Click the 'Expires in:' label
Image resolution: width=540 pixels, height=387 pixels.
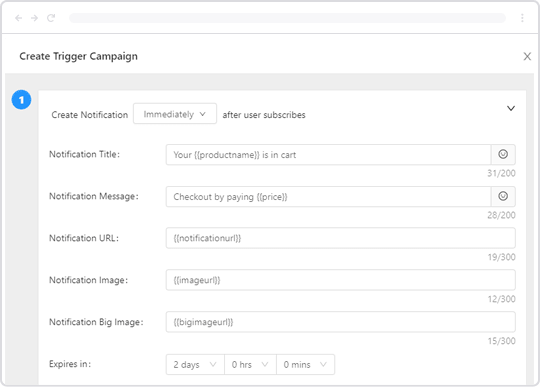(x=70, y=364)
